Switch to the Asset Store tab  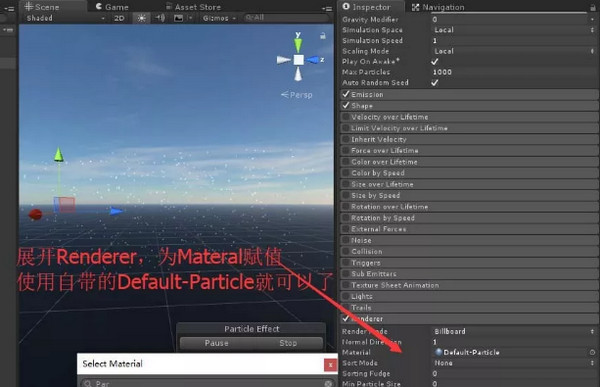pyautogui.click(x=193, y=7)
